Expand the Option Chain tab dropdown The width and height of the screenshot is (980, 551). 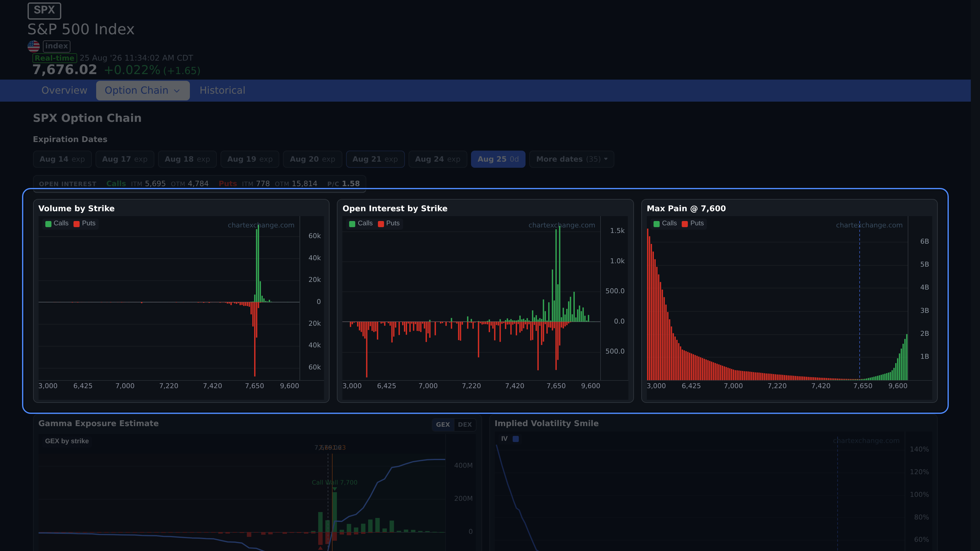click(x=143, y=91)
